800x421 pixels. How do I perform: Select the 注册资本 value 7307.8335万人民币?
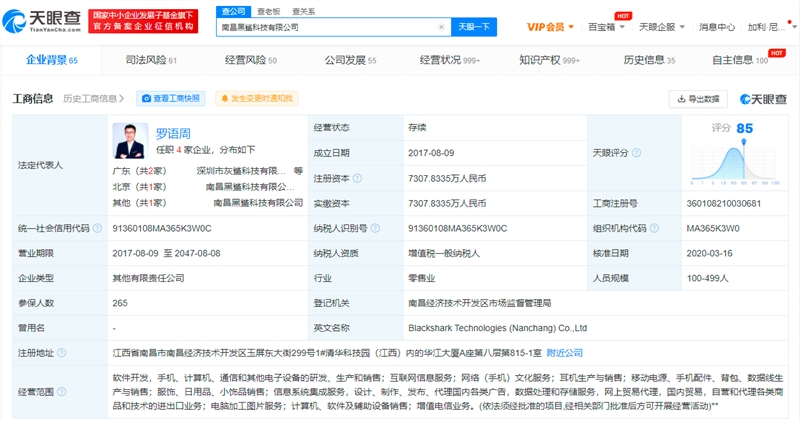[x=447, y=178]
